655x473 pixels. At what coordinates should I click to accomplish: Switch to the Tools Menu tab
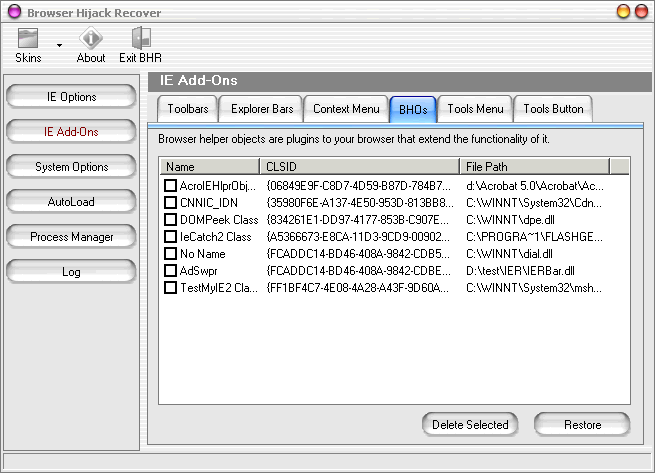point(475,109)
